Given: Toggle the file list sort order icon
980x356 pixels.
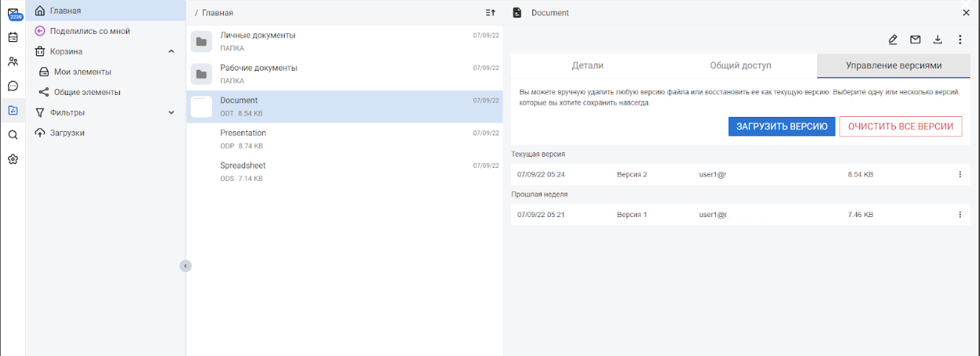Looking at the screenshot, I should [x=490, y=13].
